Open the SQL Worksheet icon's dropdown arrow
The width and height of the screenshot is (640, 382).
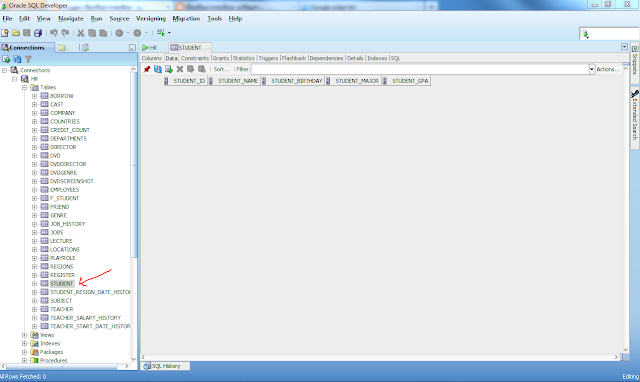pos(169,33)
